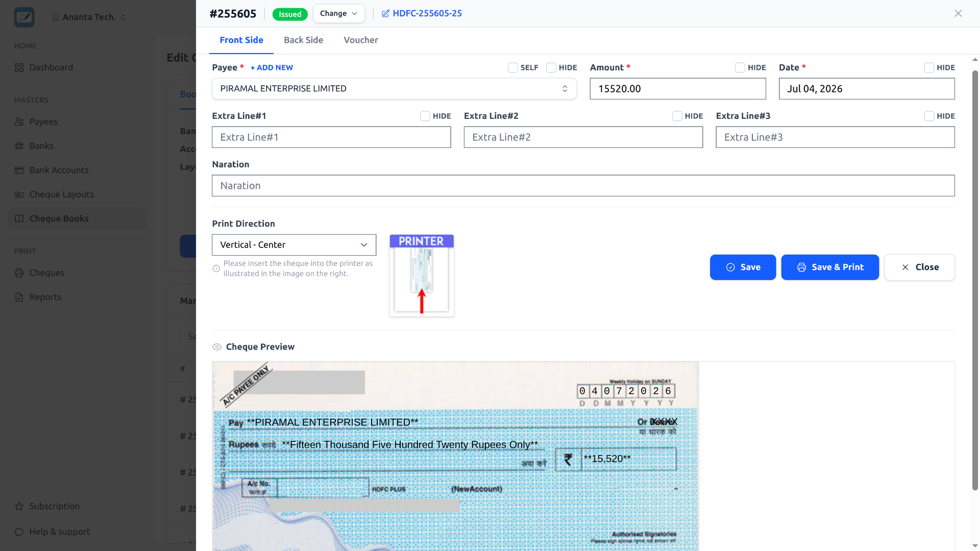Click the Naration input field
980x551 pixels.
tap(583, 186)
